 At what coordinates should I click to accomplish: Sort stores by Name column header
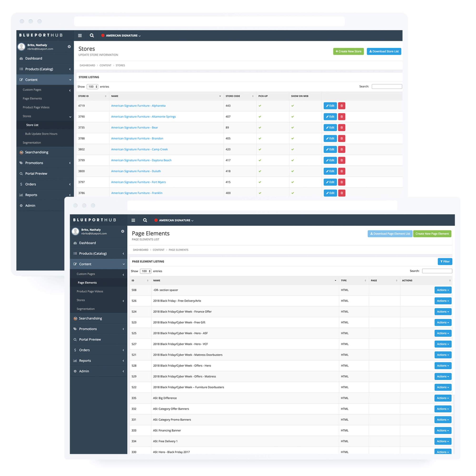tap(166, 96)
